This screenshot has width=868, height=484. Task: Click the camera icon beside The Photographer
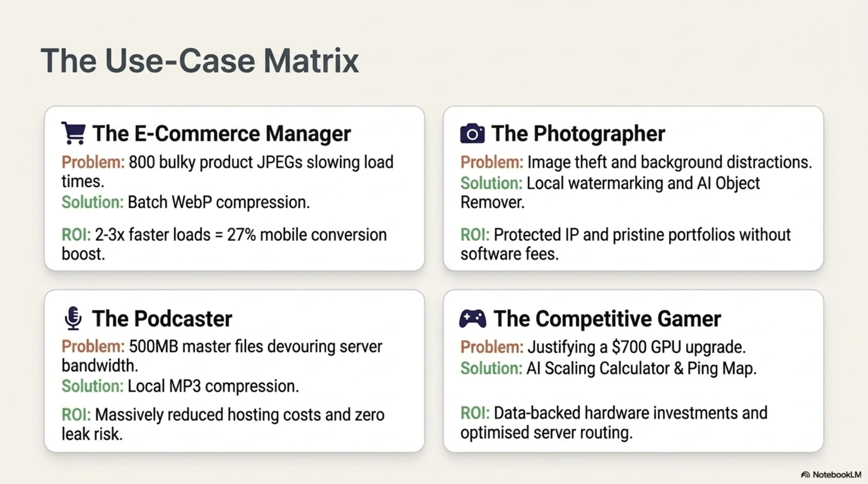point(472,134)
